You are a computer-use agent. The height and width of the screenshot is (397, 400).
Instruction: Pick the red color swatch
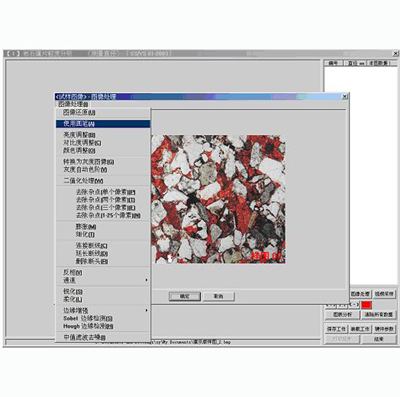point(366,305)
